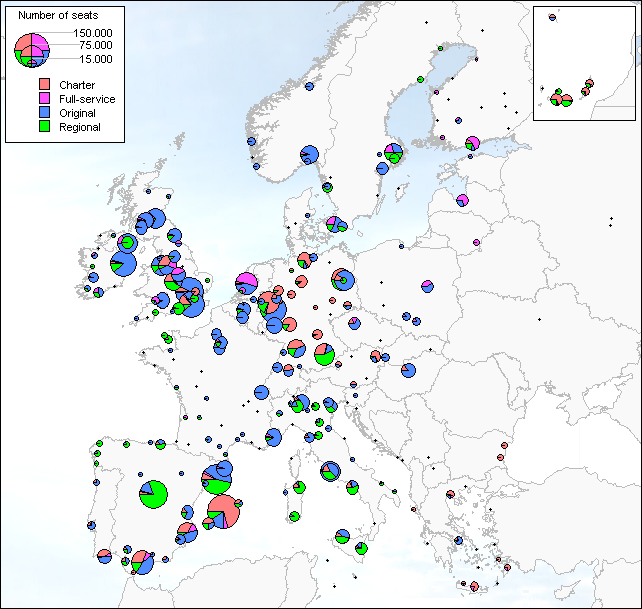The height and width of the screenshot is (609, 642).
Task: Click the large green pie in central Spain
Action: (x=152, y=494)
